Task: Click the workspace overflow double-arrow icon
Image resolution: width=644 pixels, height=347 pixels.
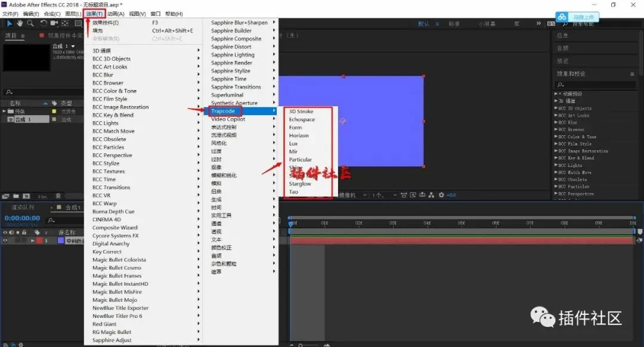Action: pyautogui.click(x=538, y=23)
